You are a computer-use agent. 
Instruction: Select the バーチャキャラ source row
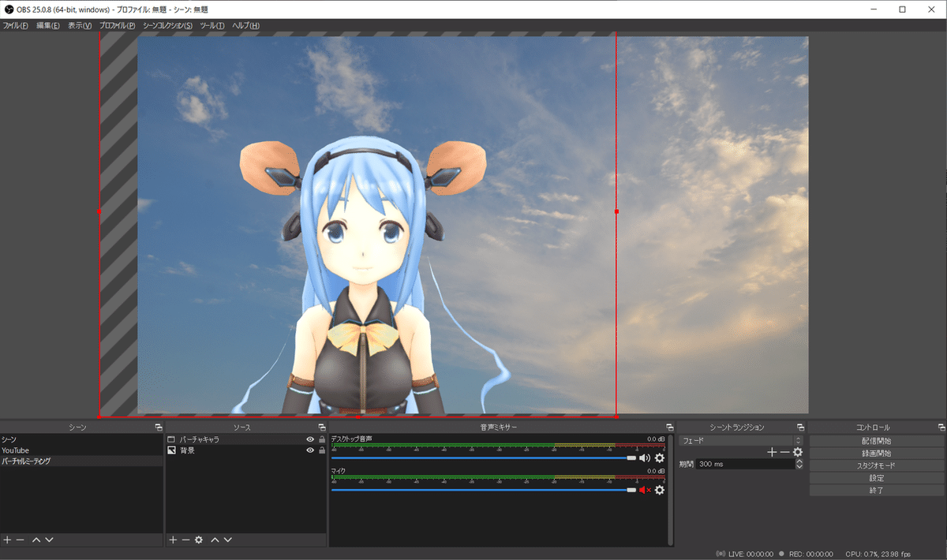[246, 439]
